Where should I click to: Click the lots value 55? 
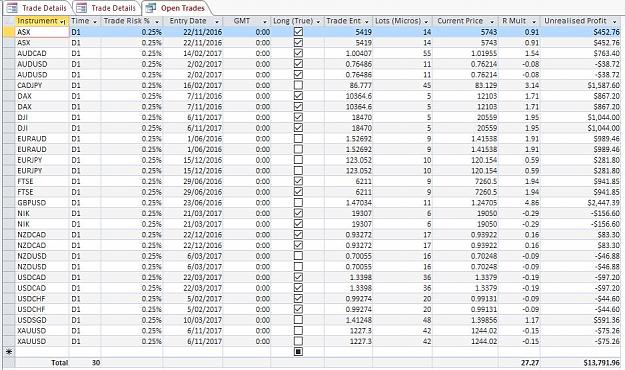(x=427, y=53)
